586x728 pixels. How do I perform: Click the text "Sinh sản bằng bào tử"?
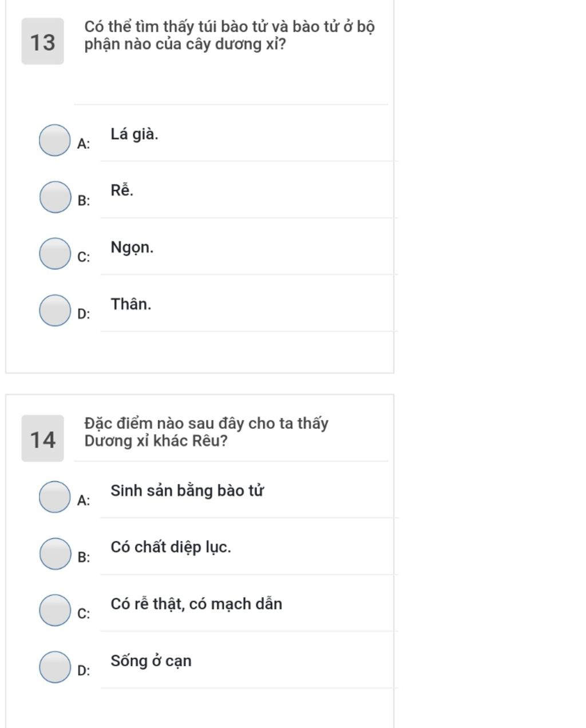187,491
